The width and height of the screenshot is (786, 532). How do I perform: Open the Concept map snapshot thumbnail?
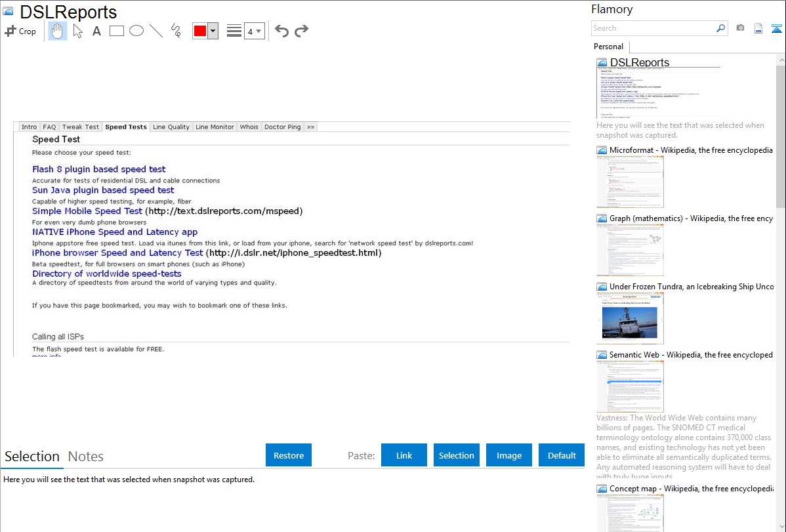pos(630,513)
